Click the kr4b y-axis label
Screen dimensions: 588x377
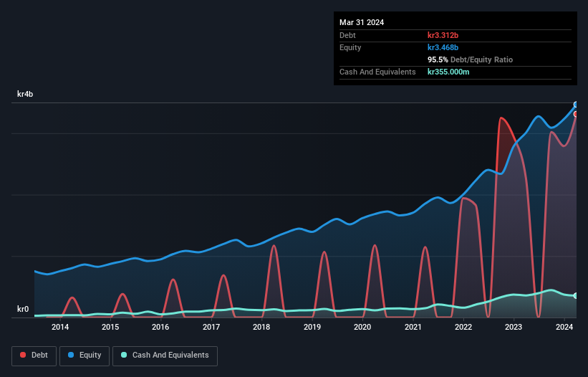25,94
